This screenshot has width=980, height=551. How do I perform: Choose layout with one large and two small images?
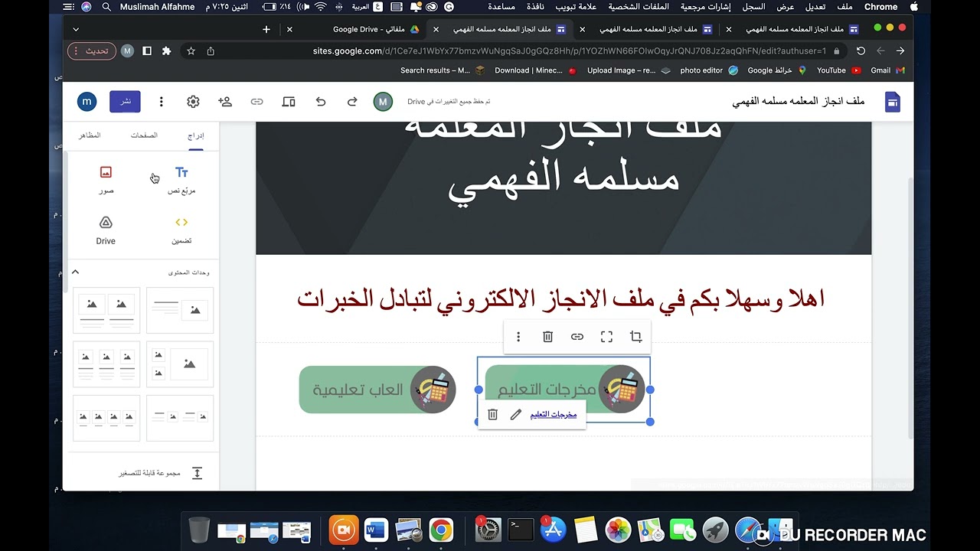tap(180, 364)
